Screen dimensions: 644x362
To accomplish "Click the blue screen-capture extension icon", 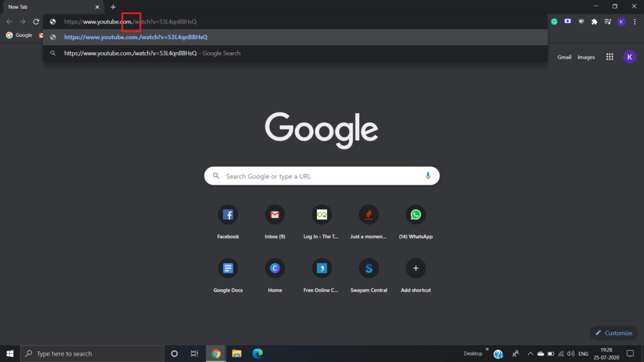I will click(568, 21).
